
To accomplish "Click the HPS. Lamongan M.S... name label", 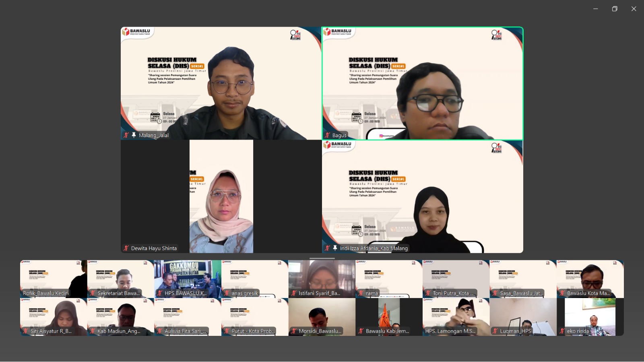I will 450,331.
